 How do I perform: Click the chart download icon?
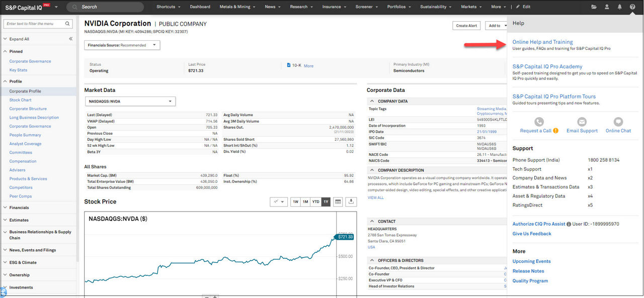point(351,202)
